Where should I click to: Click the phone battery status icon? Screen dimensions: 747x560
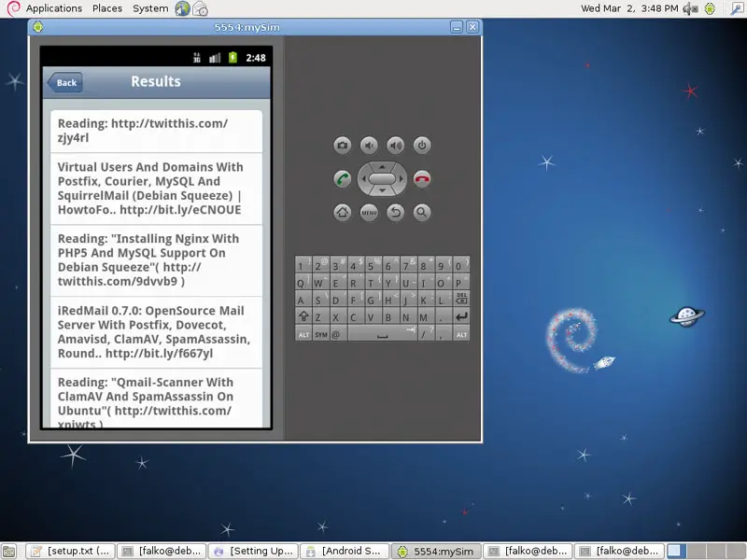pos(233,58)
